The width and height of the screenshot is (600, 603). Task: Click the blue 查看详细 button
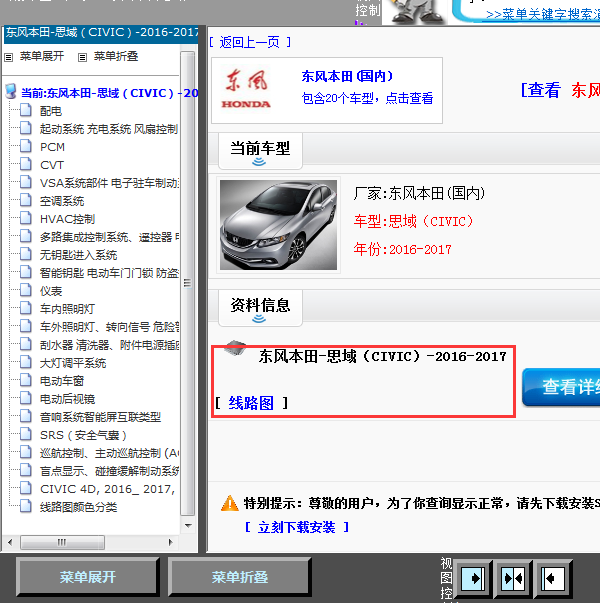(561, 387)
